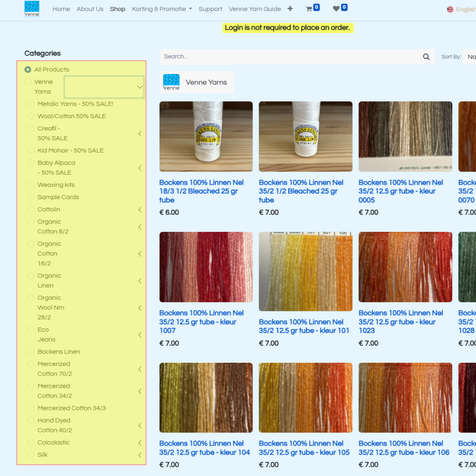The height and width of the screenshot is (476, 476).
Task: Open the kleur 106 product link
Action: click(404, 448)
